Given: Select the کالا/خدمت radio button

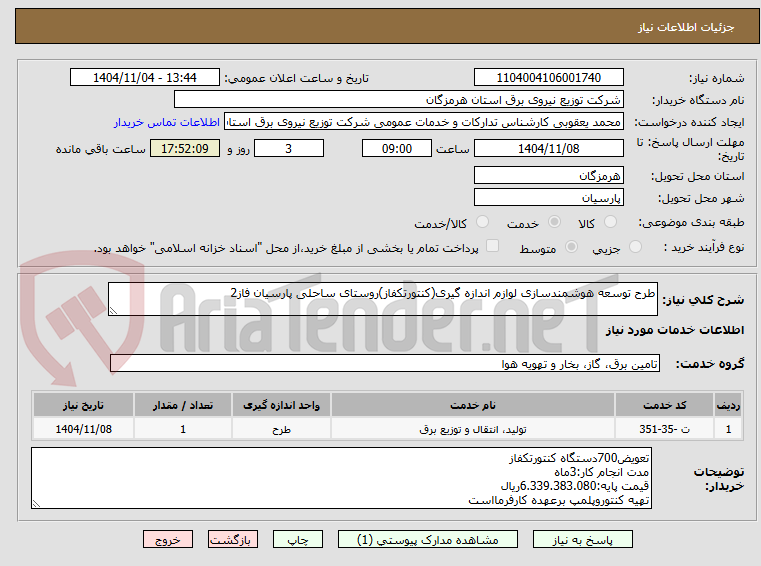Looking at the screenshot, I should tap(482, 222).
